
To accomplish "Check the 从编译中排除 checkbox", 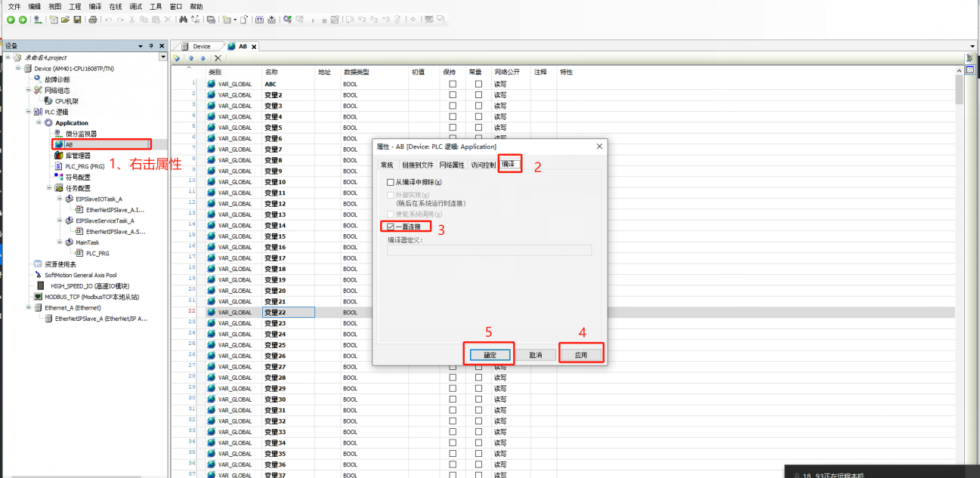I will point(391,182).
